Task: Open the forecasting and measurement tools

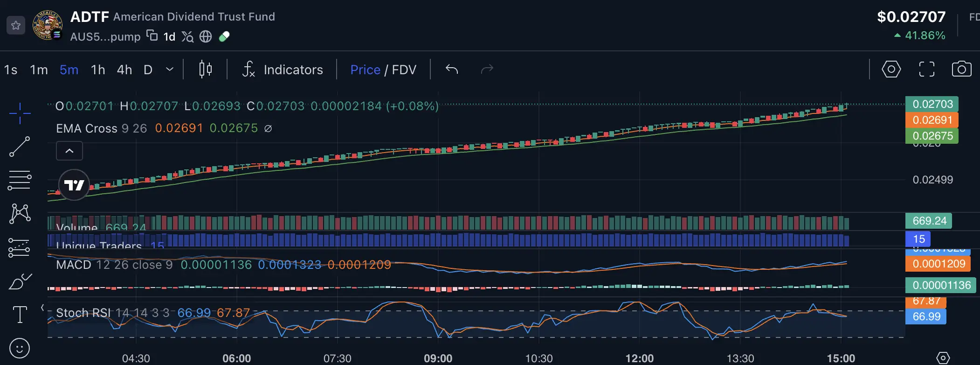Action: tap(20, 248)
